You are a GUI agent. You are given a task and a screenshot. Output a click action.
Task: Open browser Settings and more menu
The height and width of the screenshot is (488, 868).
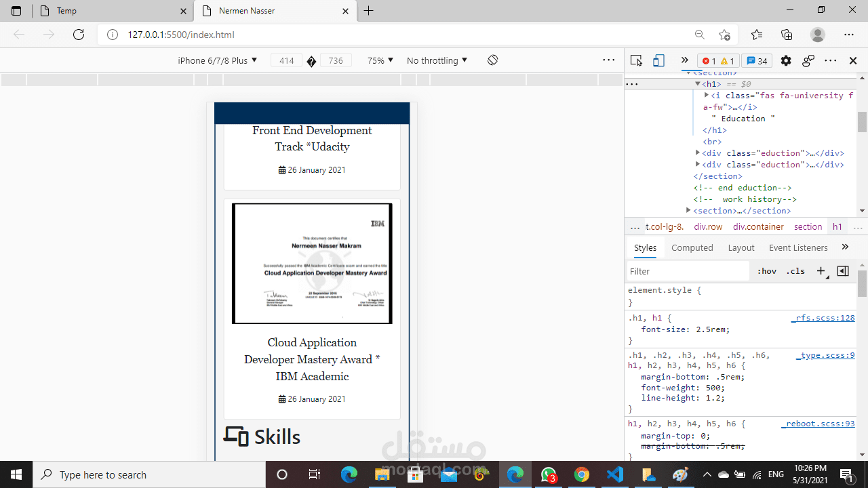pos(849,35)
